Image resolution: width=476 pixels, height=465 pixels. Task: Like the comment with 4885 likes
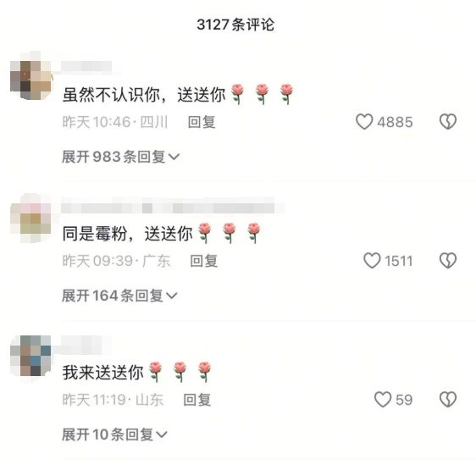364,122
